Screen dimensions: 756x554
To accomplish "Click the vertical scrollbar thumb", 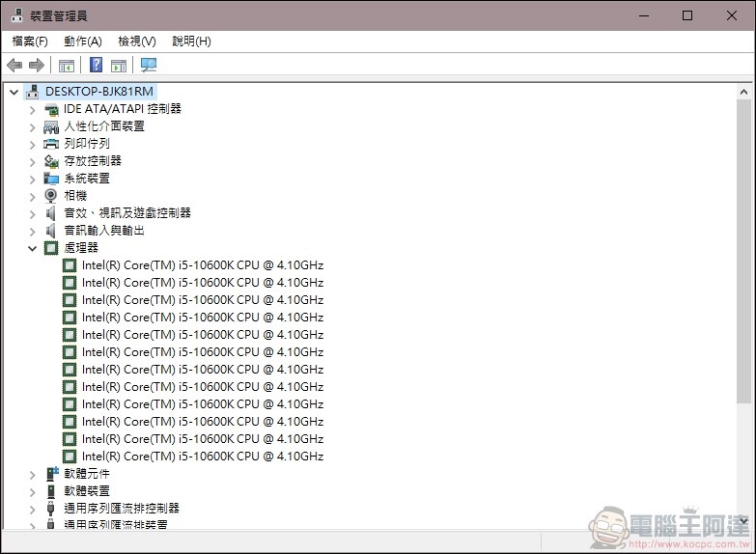I will [743, 251].
